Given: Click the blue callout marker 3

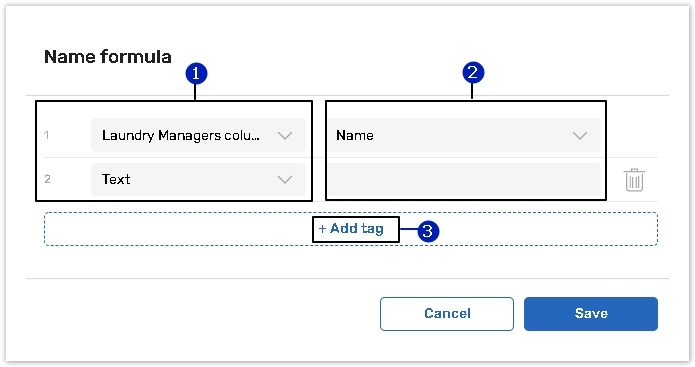Looking at the screenshot, I should pyautogui.click(x=428, y=231).
